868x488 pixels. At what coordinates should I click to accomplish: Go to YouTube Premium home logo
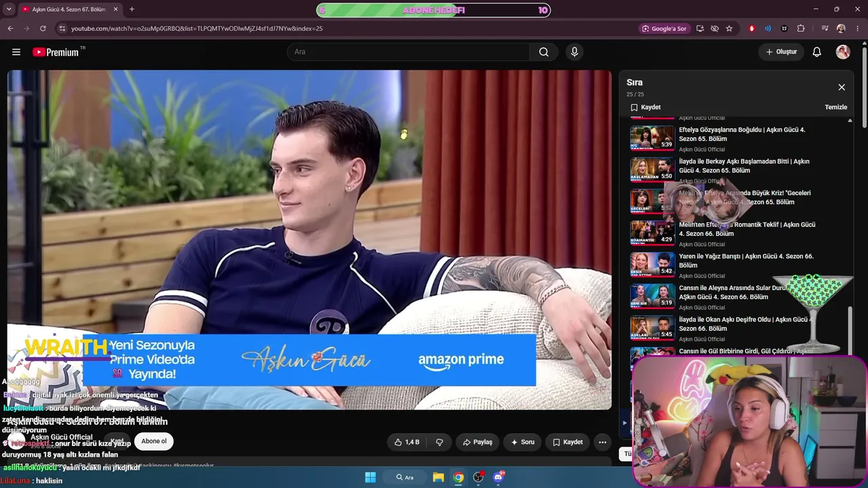[56, 52]
